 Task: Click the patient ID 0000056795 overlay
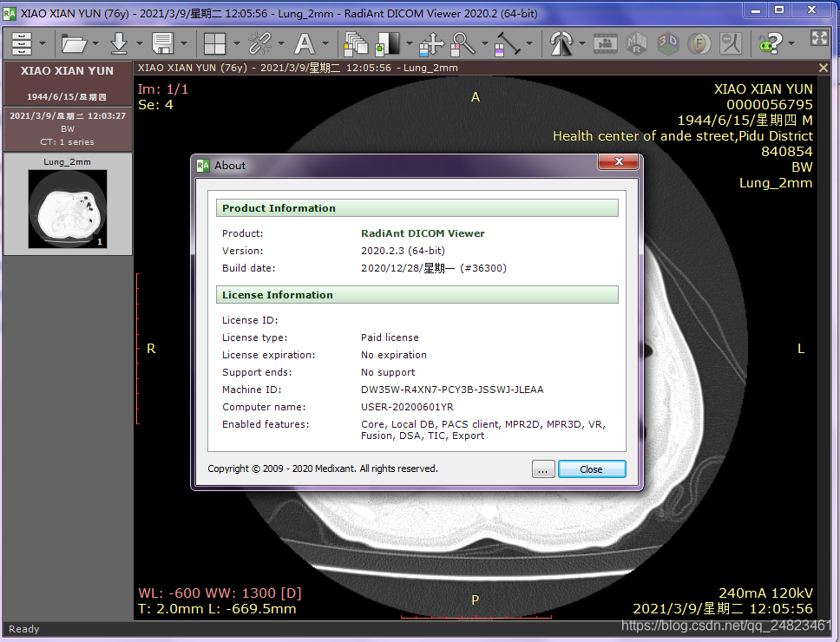[770, 105]
